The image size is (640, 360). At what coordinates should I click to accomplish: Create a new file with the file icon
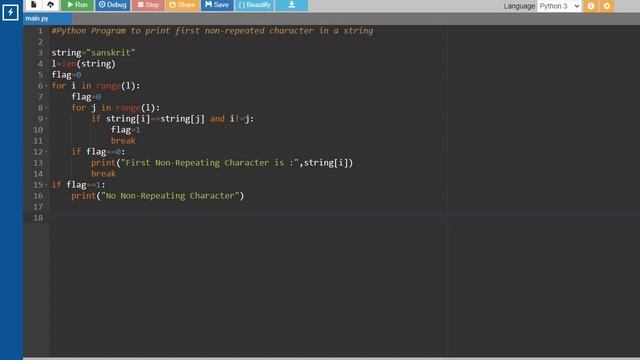click(33, 5)
